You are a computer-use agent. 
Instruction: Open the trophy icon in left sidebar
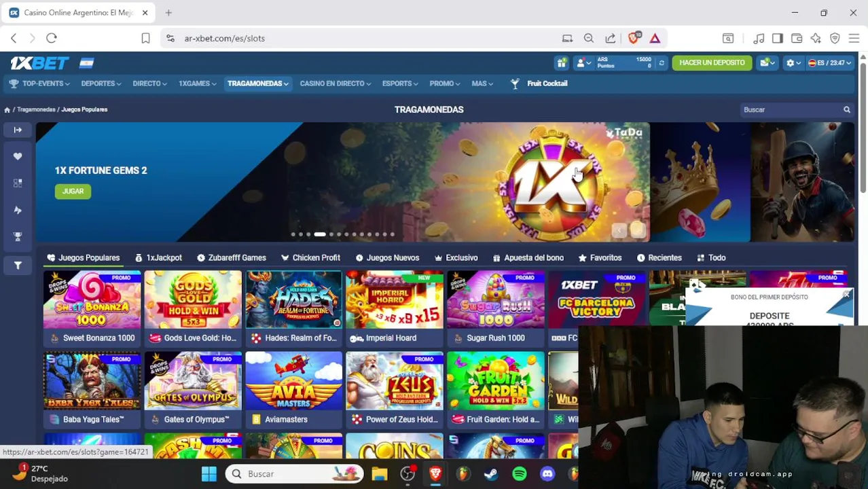[18, 237]
